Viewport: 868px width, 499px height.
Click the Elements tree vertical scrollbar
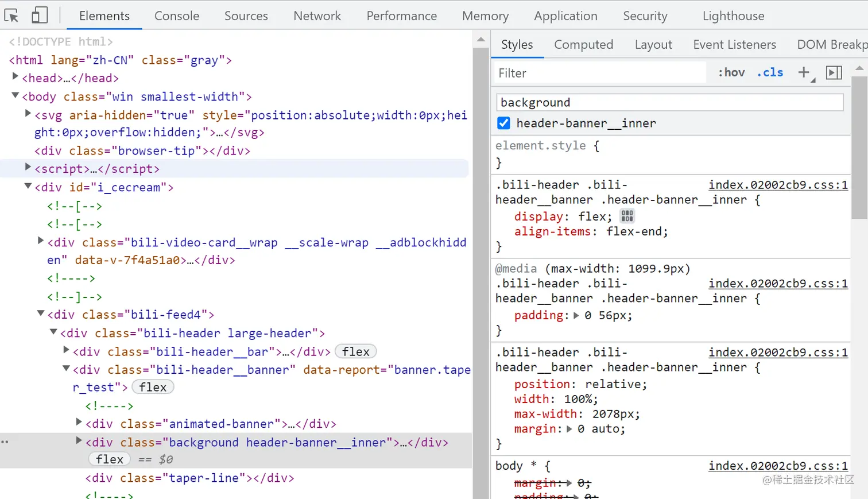click(x=481, y=273)
